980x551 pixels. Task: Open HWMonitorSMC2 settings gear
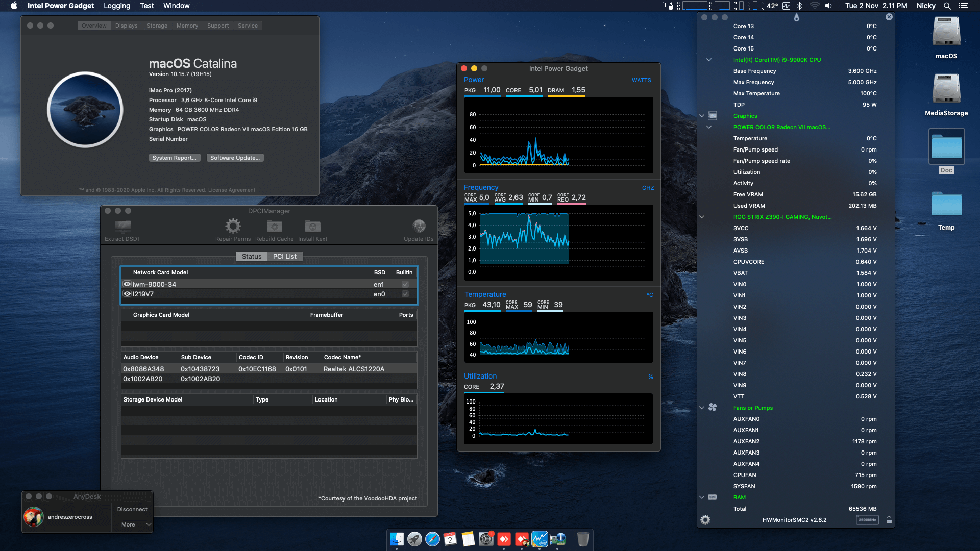coord(705,520)
